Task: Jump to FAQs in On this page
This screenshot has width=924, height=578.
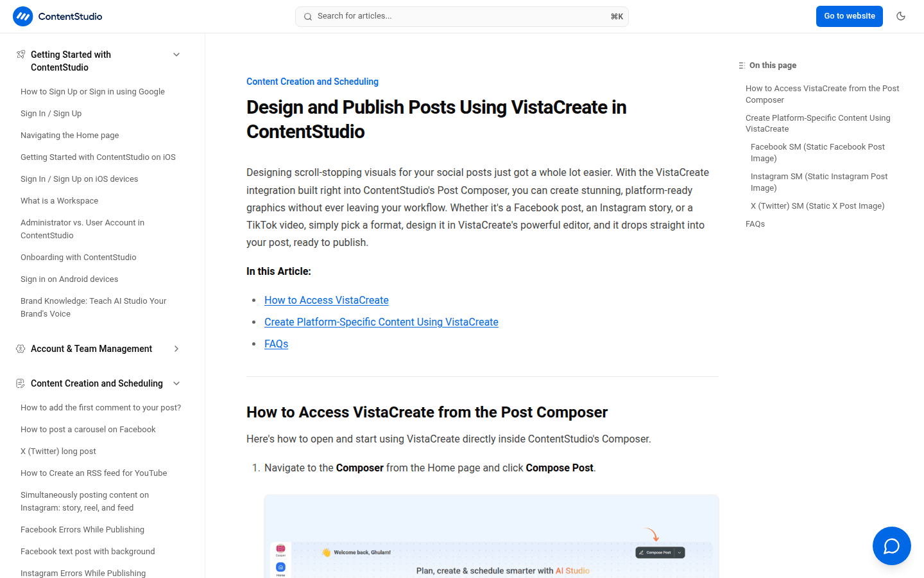Action: click(755, 224)
